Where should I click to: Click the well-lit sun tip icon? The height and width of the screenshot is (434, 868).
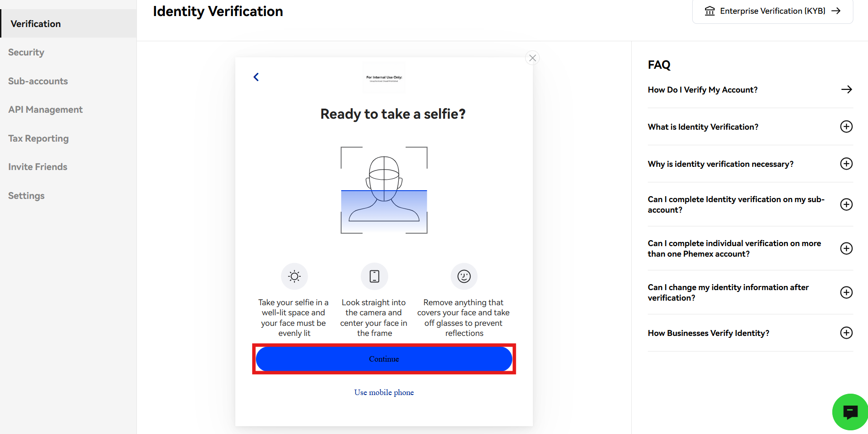point(294,276)
